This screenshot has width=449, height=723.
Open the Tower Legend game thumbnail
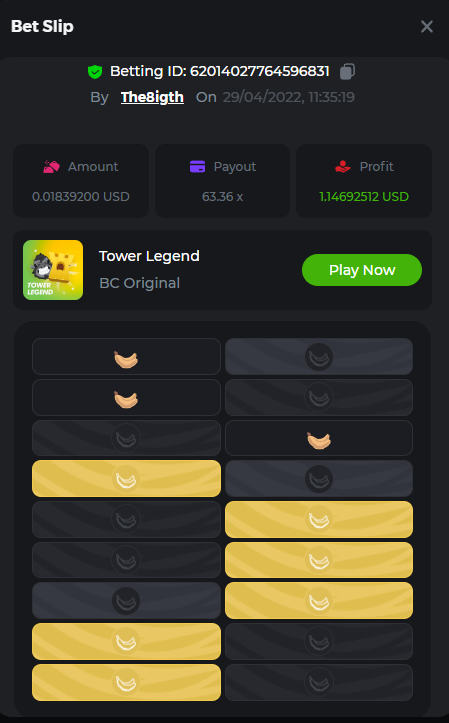tap(53, 270)
